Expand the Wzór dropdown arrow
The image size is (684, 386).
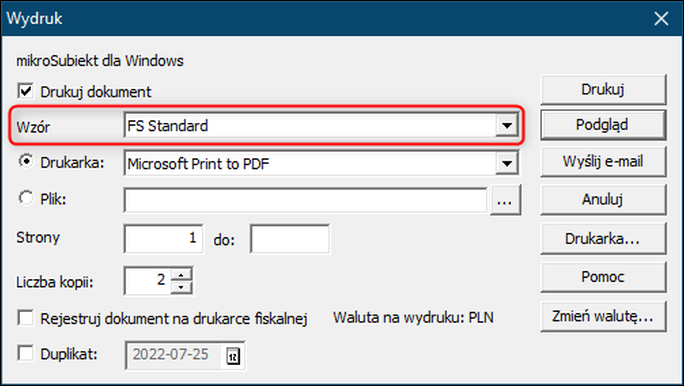[x=506, y=126]
